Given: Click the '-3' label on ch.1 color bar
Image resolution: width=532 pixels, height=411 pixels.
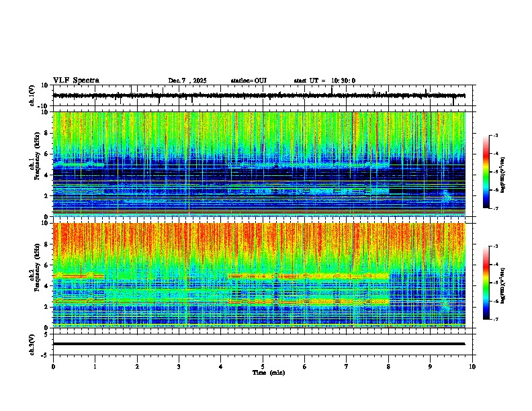Looking at the screenshot, I should (x=496, y=136).
